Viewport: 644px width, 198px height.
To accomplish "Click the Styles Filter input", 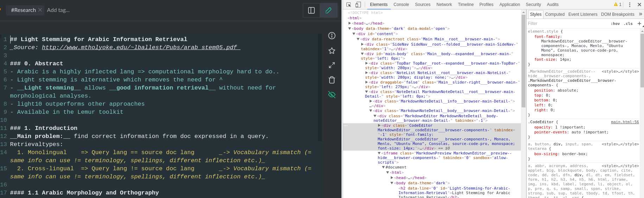I will click(566, 24).
